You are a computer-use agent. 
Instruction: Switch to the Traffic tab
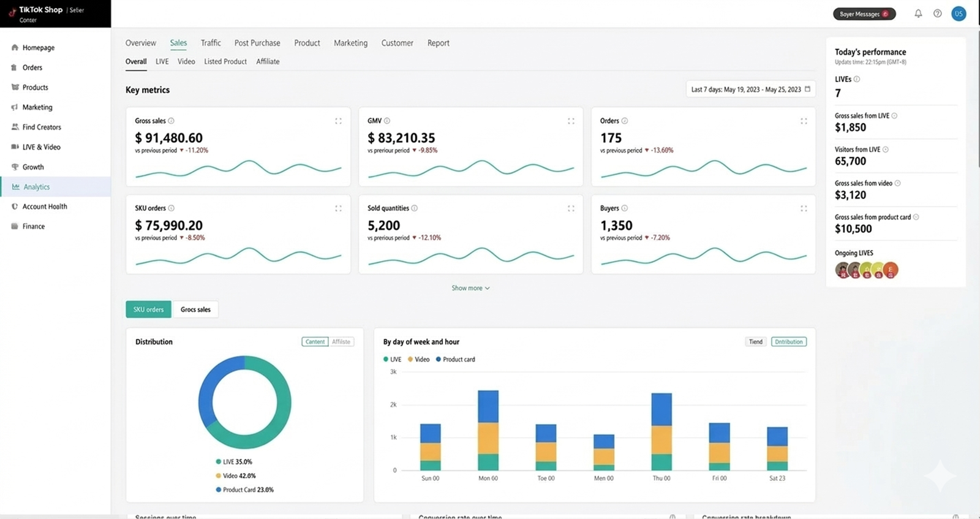click(x=211, y=43)
